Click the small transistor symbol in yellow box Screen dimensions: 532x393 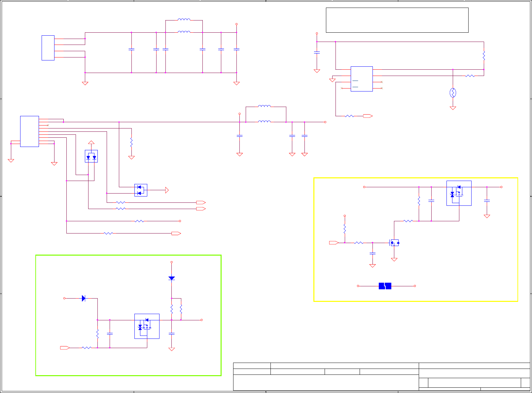point(395,243)
